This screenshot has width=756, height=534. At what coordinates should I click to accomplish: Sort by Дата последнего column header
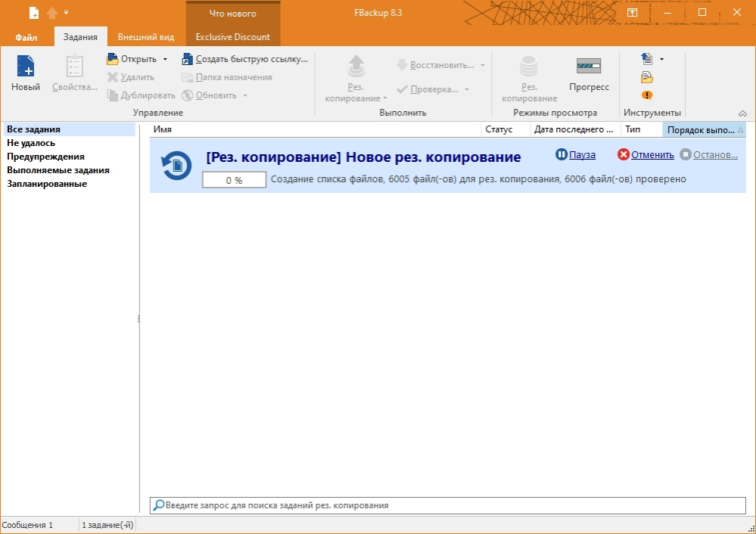pos(576,129)
